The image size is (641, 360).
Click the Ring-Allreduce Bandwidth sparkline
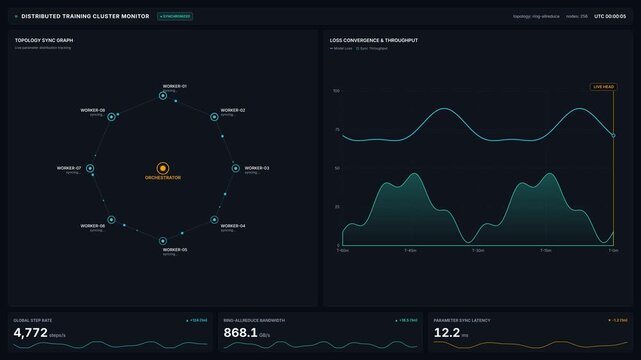pyautogui.click(x=320, y=344)
